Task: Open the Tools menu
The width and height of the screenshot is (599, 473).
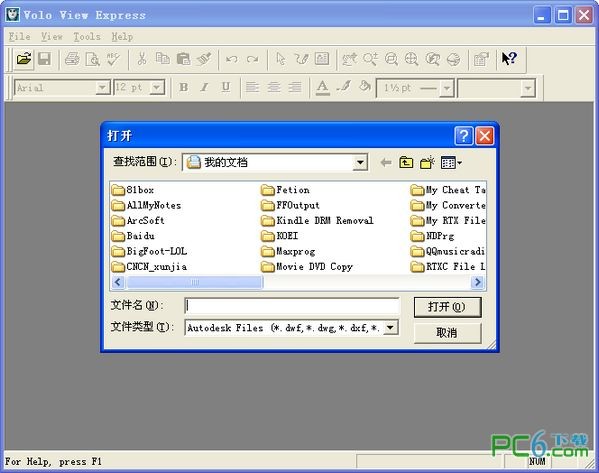Action: [x=87, y=37]
